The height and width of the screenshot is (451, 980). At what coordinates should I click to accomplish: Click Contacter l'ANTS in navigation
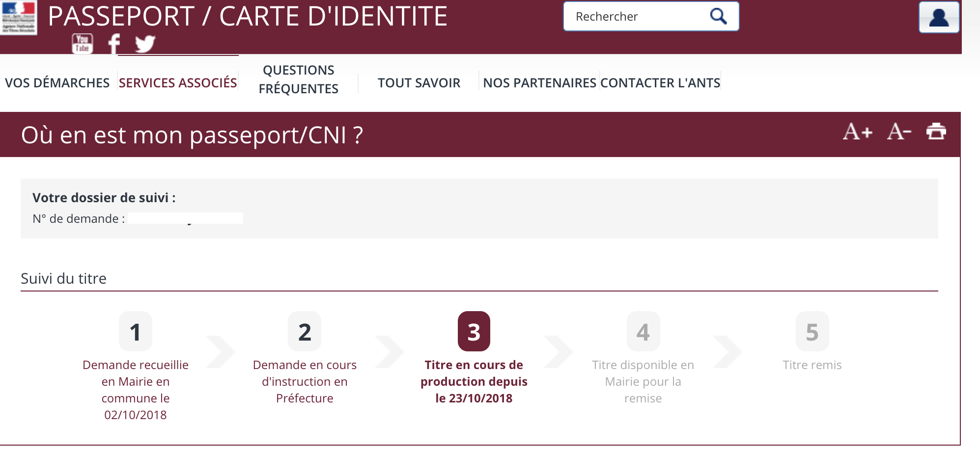pyautogui.click(x=660, y=82)
